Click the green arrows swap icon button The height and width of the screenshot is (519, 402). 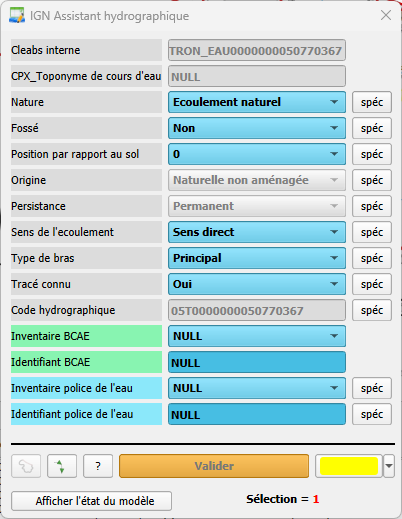coord(62,466)
